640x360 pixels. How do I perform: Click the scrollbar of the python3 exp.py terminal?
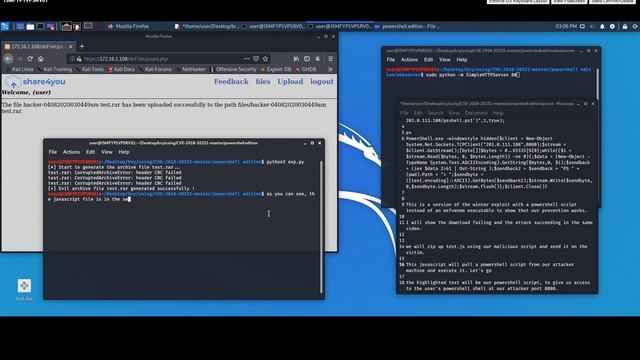click(x=322, y=227)
